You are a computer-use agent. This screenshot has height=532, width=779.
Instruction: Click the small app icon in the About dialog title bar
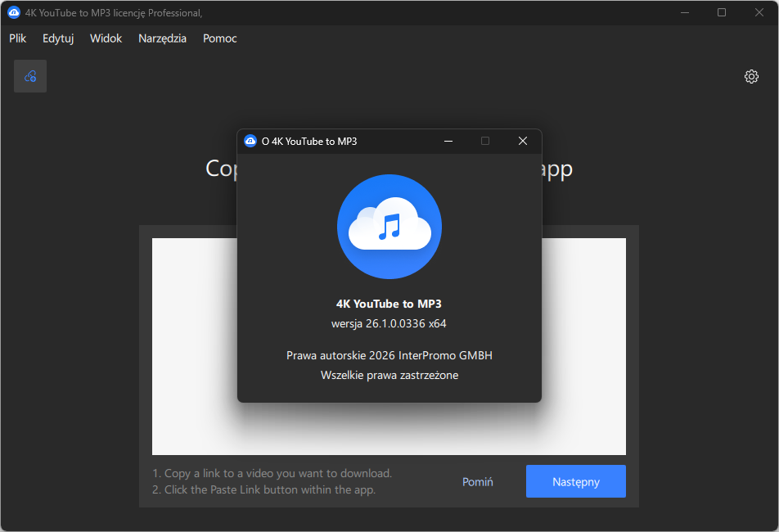250,142
